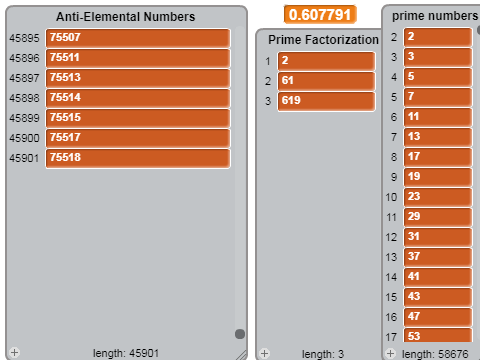The height and width of the screenshot is (360, 480).
Task: Select item 31 in prime numbers list
Action: click(438, 237)
